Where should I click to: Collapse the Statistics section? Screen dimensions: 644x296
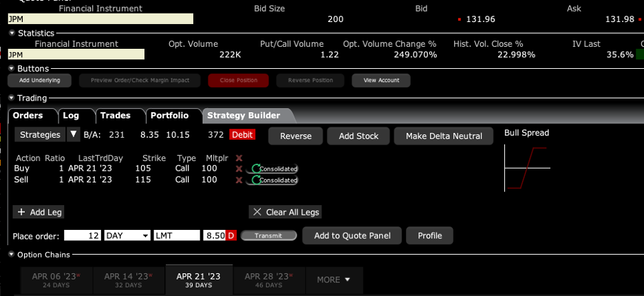[x=11, y=33]
